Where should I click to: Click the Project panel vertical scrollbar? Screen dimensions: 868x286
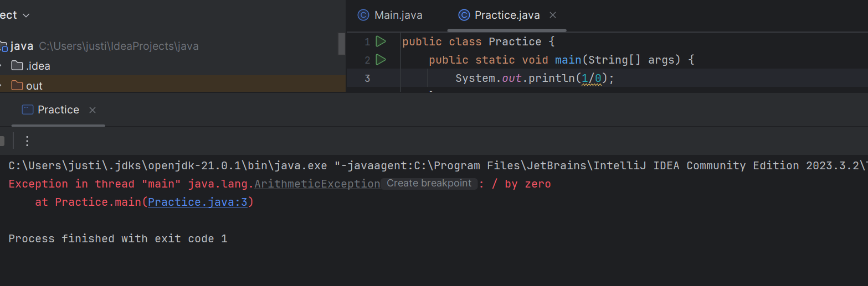pos(342,44)
